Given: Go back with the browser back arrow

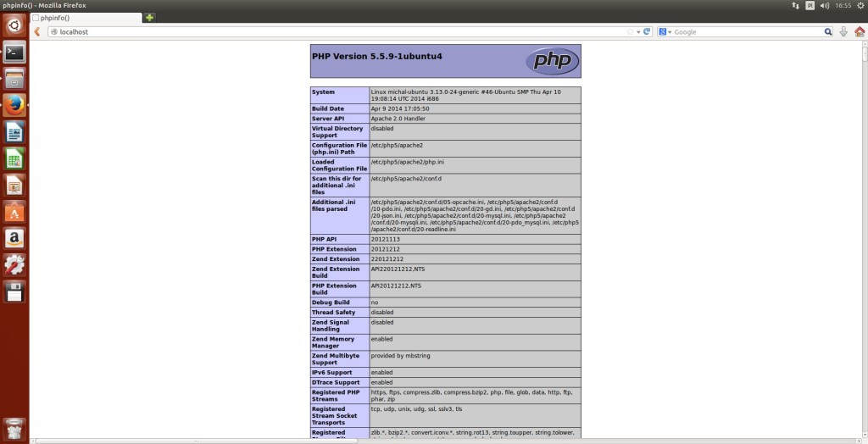Looking at the screenshot, I should point(37,31).
